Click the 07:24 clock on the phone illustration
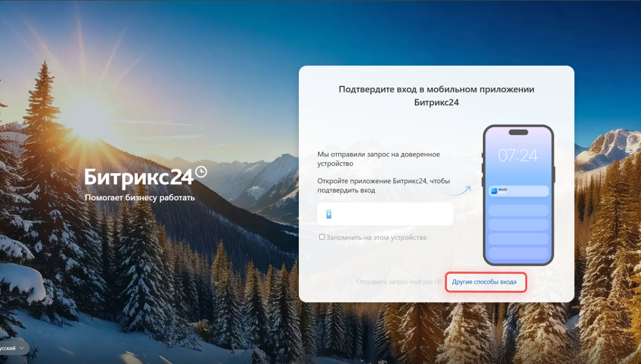641x364 pixels. pyautogui.click(x=518, y=155)
